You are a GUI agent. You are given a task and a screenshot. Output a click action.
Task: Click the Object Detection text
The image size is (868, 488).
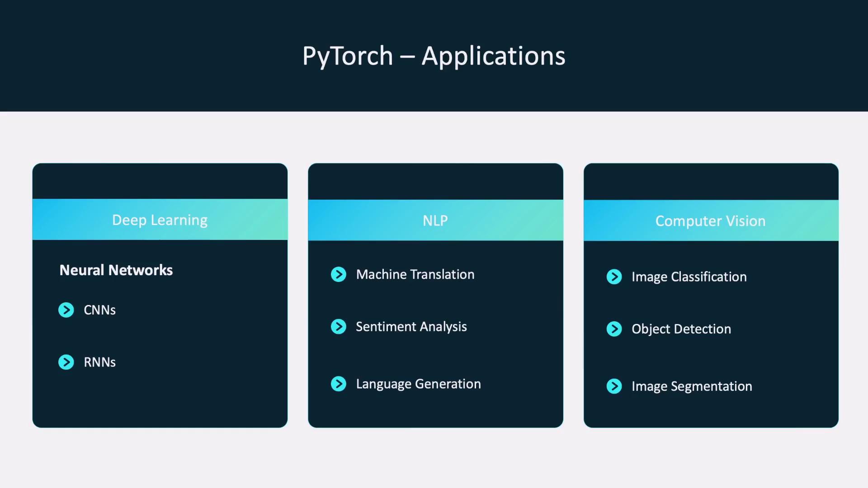click(x=681, y=329)
